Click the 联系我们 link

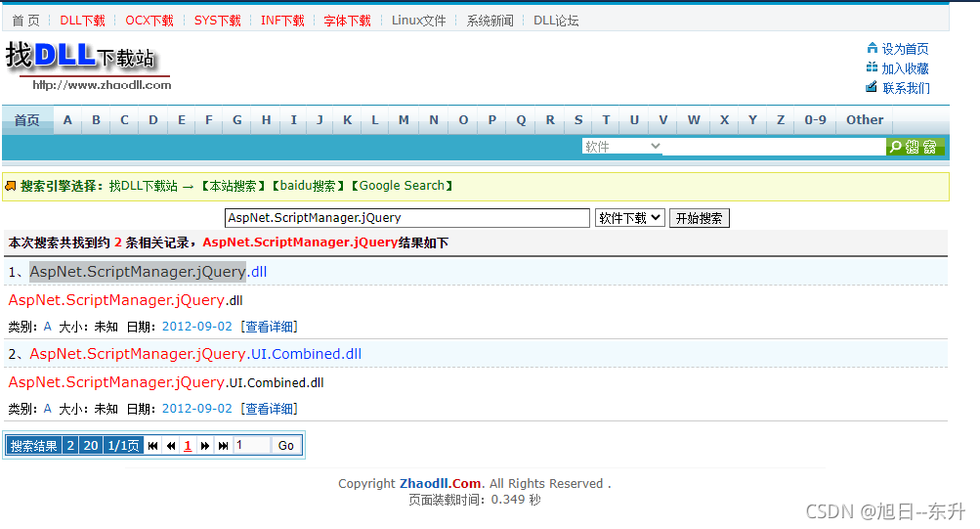click(907, 88)
